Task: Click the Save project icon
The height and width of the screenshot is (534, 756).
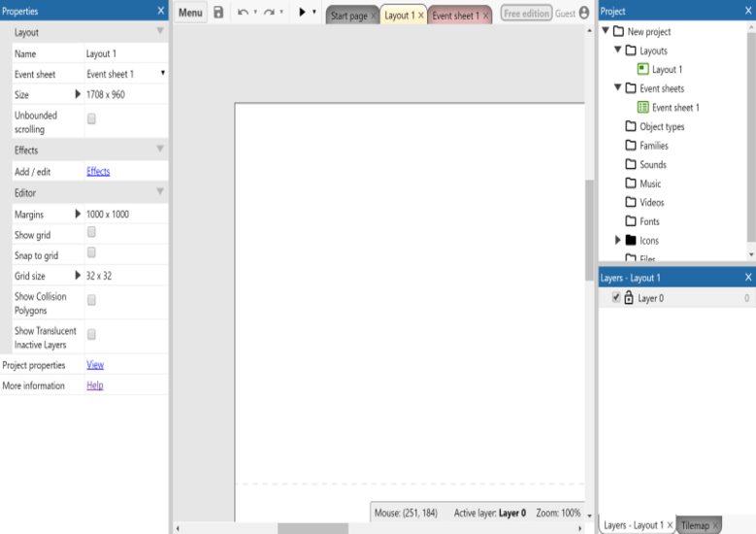Action: tap(218, 13)
